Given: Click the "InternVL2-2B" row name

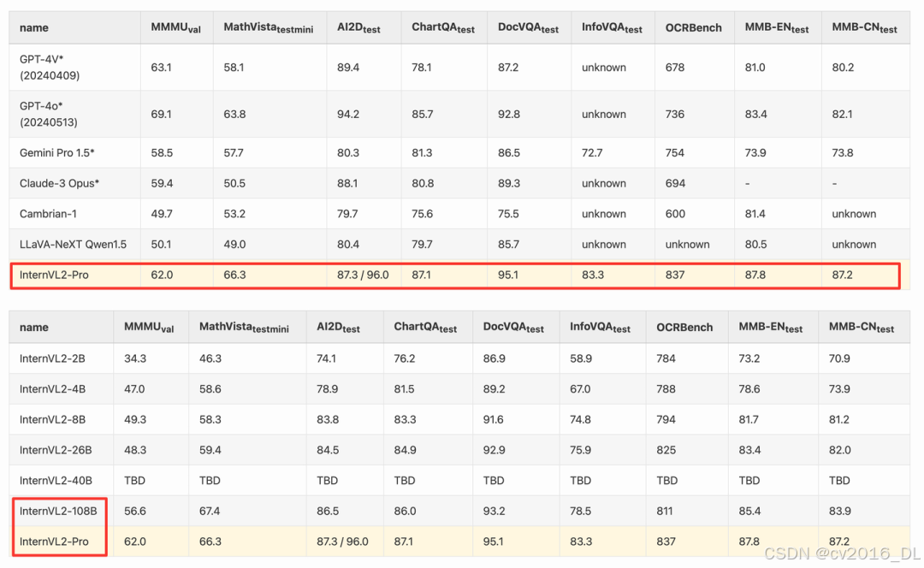Looking at the screenshot, I should 52,358.
